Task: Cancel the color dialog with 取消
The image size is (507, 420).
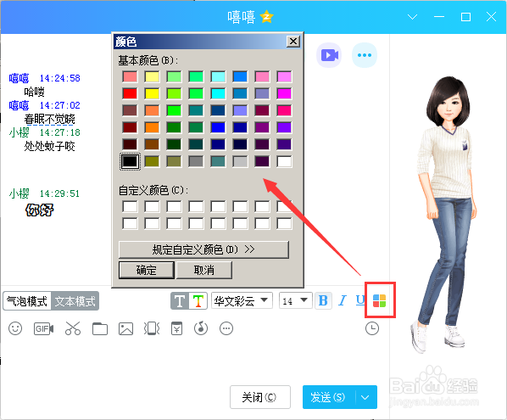Action: click(x=204, y=270)
